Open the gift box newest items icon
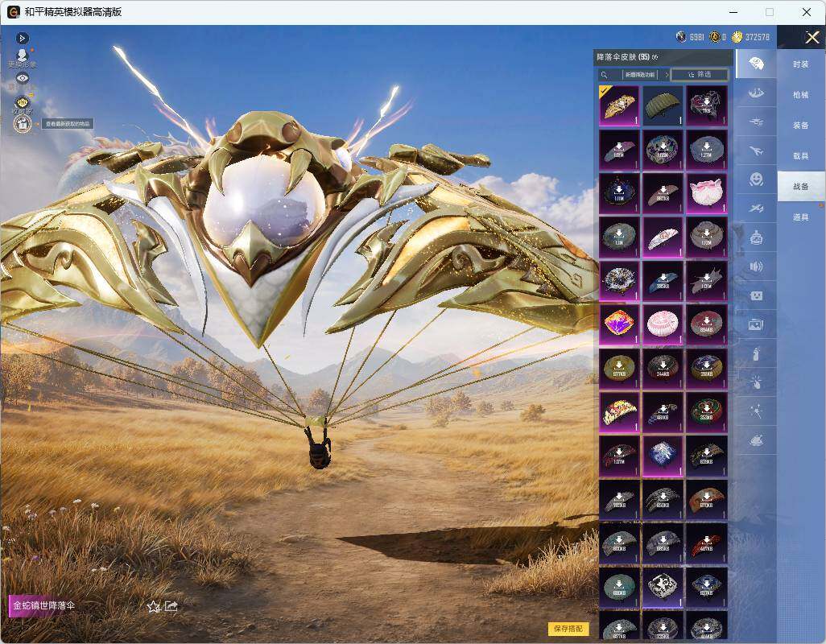Image resolution: width=826 pixels, height=644 pixels. coord(22,124)
